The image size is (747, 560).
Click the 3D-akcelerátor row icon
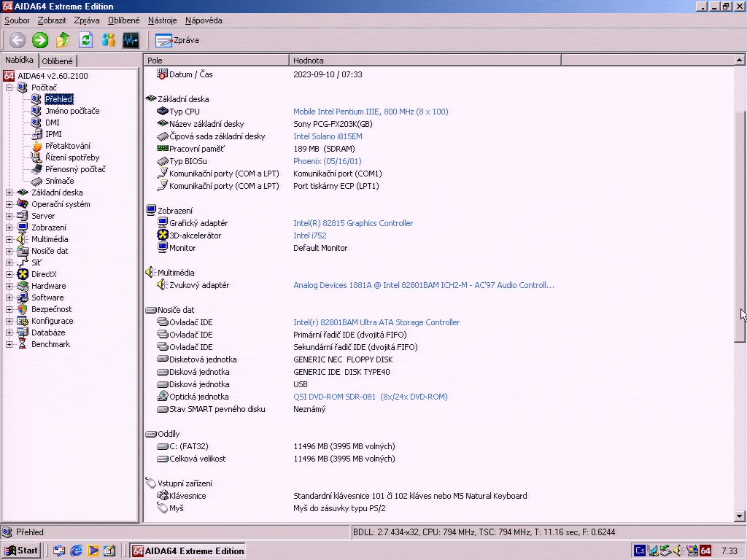163,236
